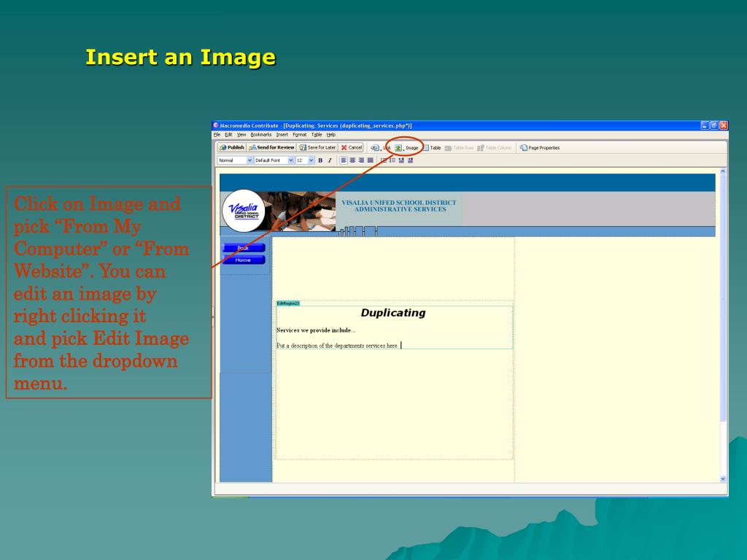This screenshot has width=747, height=560.
Task: Align text right
Action: coord(361,160)
